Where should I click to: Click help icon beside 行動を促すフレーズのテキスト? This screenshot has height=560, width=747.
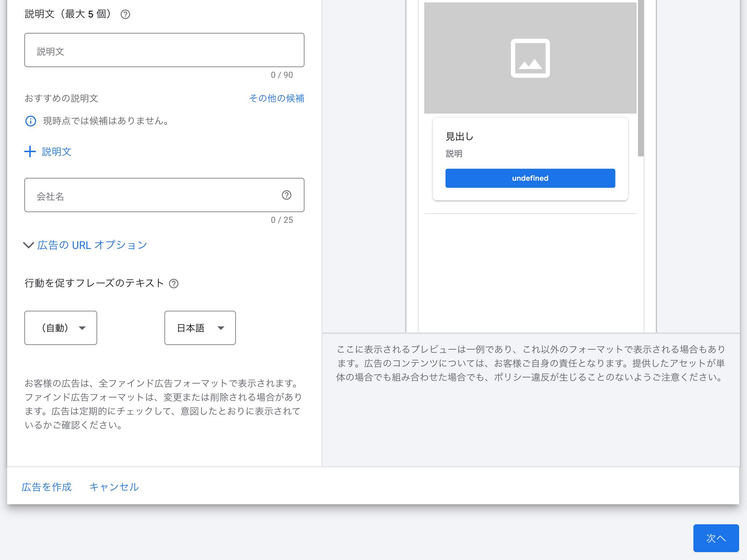coord(174,284)
